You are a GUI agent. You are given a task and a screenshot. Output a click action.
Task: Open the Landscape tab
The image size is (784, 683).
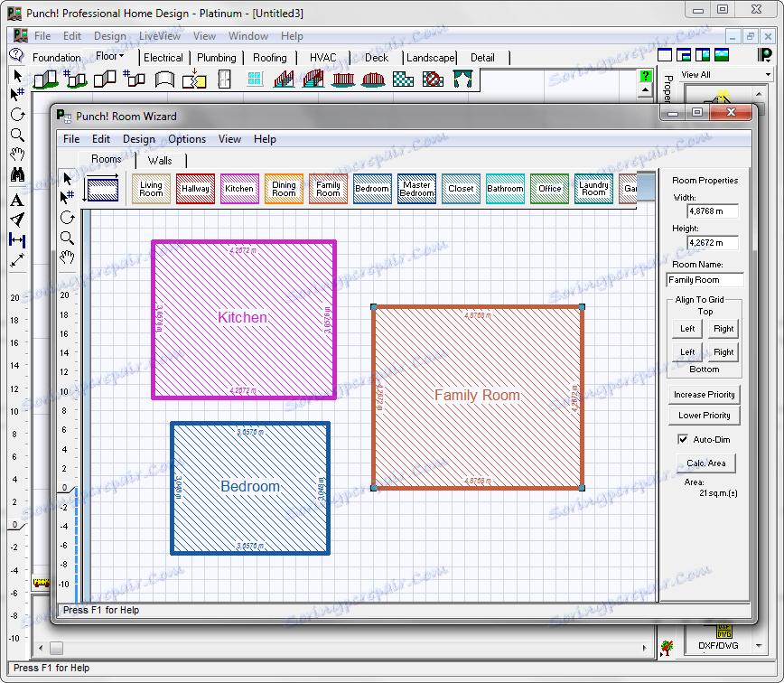point(431,58)
